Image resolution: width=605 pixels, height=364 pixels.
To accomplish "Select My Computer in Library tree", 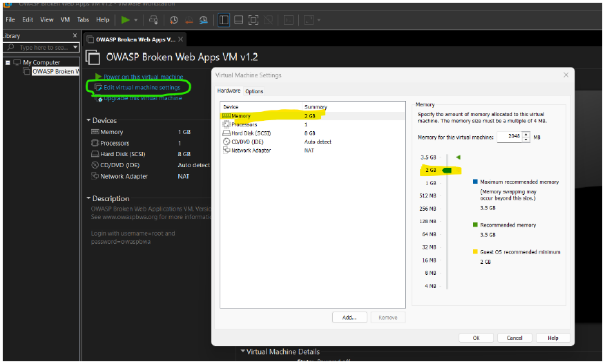I will click(x=41, y=63).
